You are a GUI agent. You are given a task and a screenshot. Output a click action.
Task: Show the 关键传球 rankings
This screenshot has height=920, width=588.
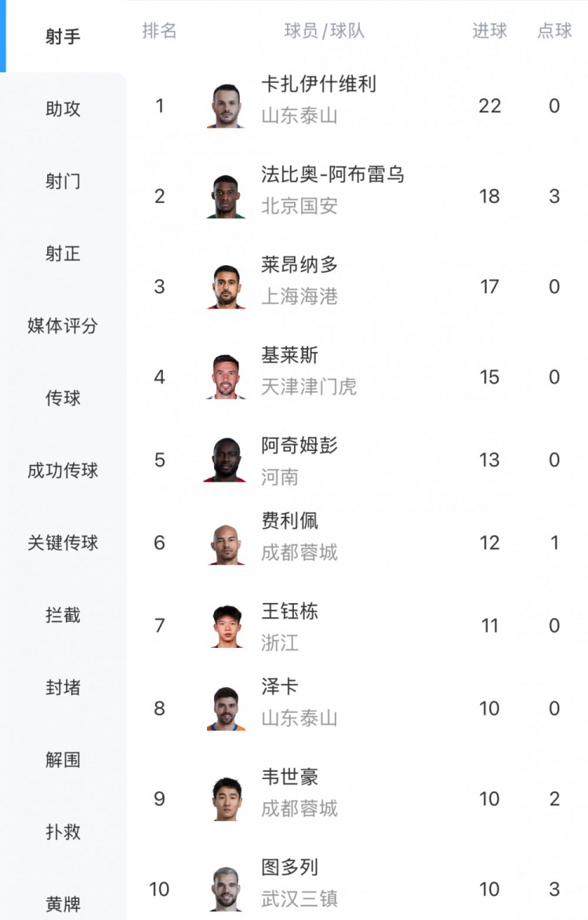(x=63, y=543)
